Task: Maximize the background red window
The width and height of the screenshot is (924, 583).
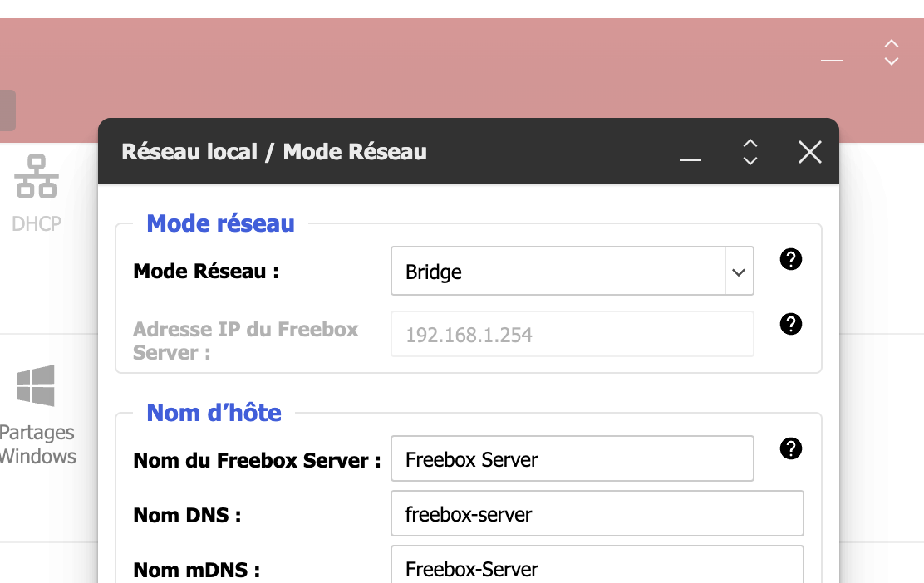Action: click(x=892, y=52)
